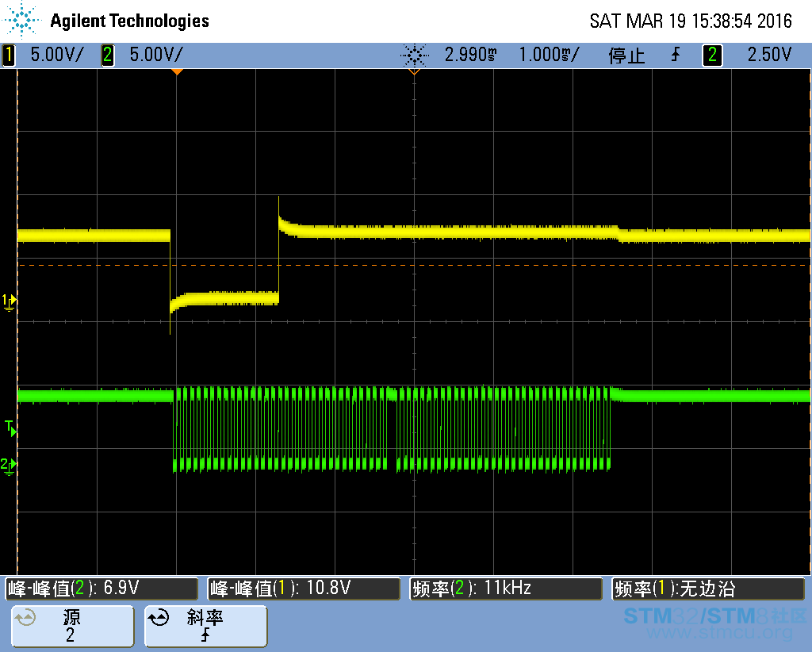Select the channel 2 green badge beside 5.00V/
The height and width of the screenshot is (652, 812).
108,55
